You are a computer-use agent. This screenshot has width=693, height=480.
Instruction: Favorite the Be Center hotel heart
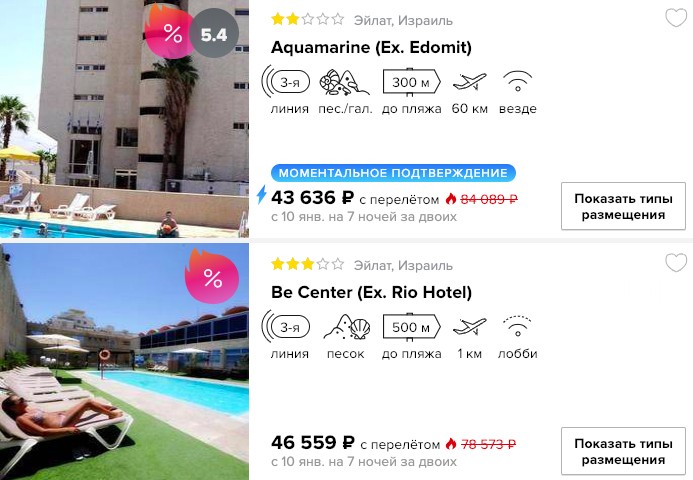click(676, 263)
